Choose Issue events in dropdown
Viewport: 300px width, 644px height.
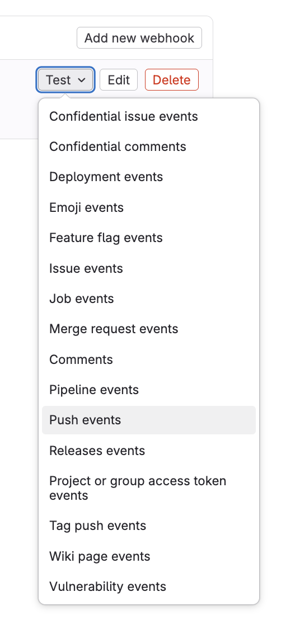(149, 268)
